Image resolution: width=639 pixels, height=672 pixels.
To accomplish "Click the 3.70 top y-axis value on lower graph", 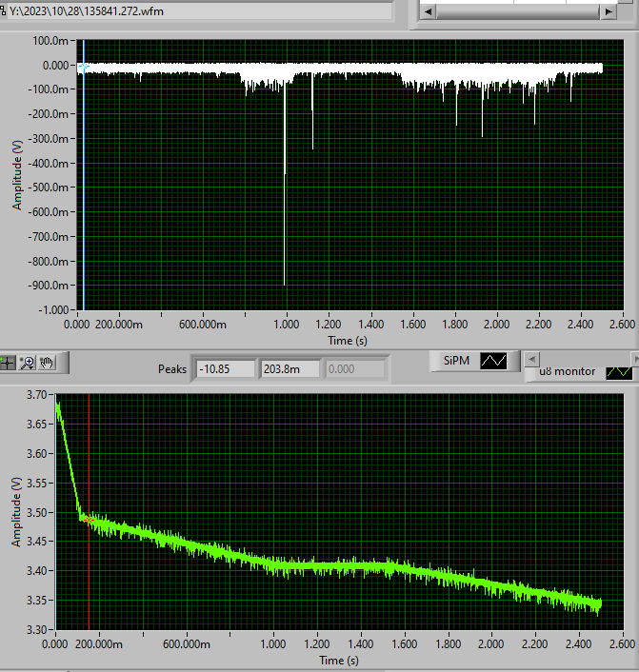I will (x=35, y=394).
